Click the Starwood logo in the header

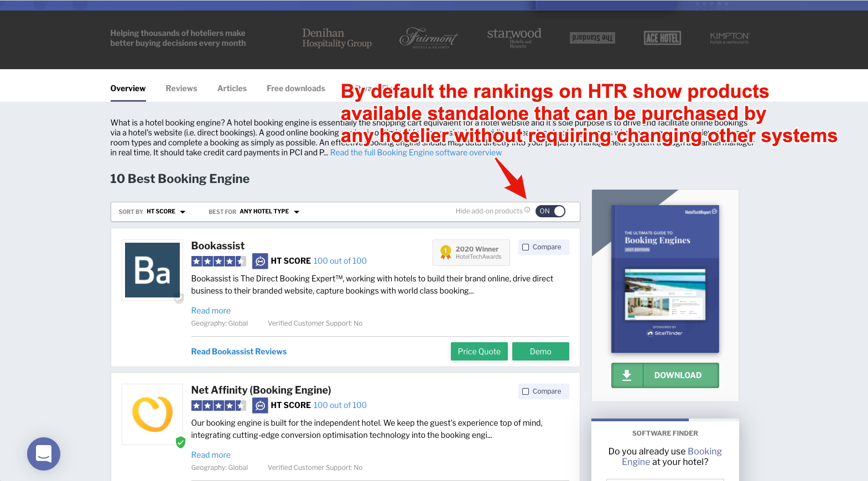[x=514, y=38]
